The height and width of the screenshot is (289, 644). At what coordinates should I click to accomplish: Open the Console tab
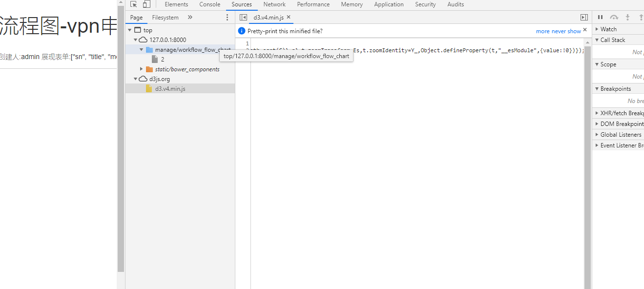(210, 4)
